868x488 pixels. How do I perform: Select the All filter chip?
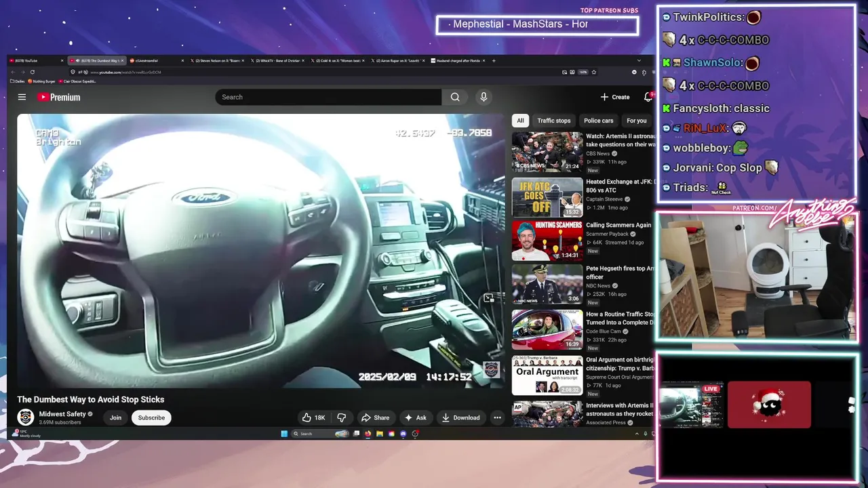pos(520,121)
